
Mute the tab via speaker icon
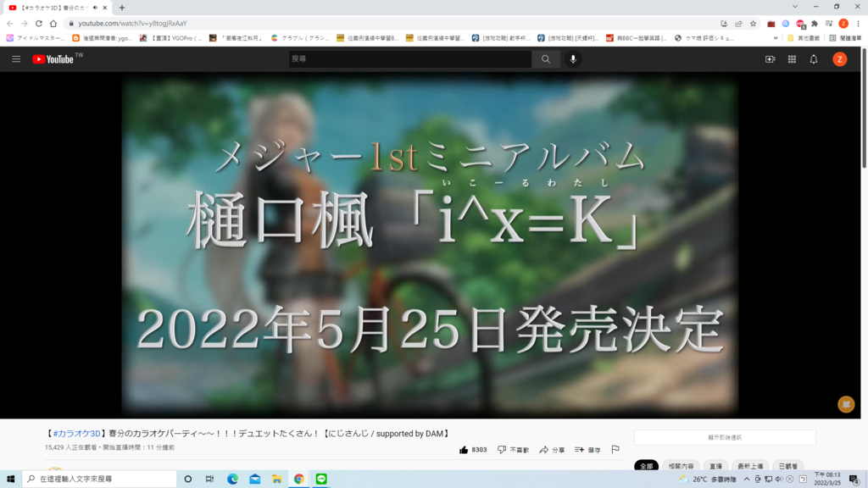95,8
